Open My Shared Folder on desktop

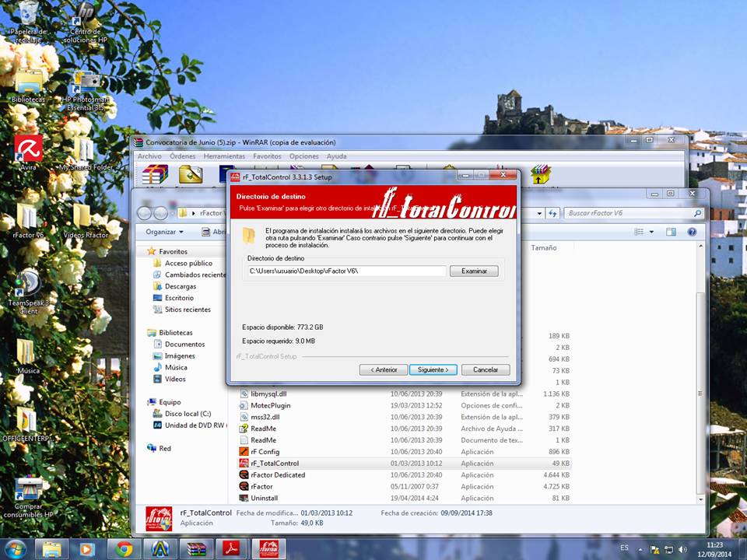86,154
